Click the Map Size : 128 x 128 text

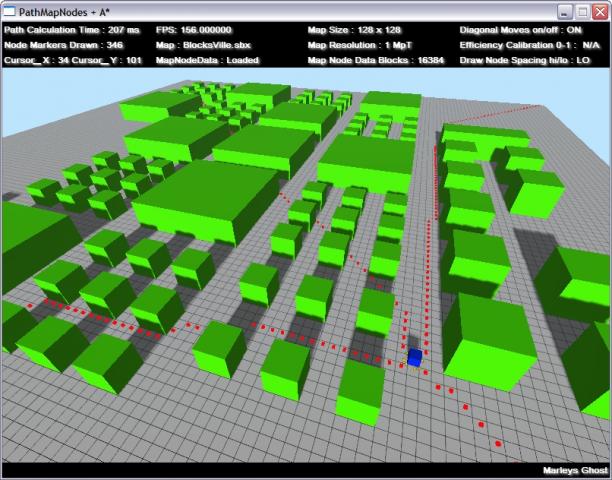pos(354,30)
